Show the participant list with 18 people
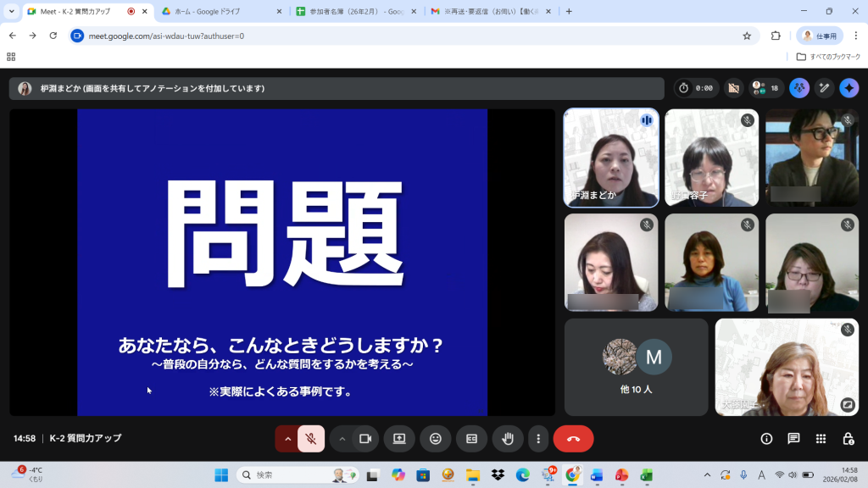868x488 pixels. [x=765, y=88]
